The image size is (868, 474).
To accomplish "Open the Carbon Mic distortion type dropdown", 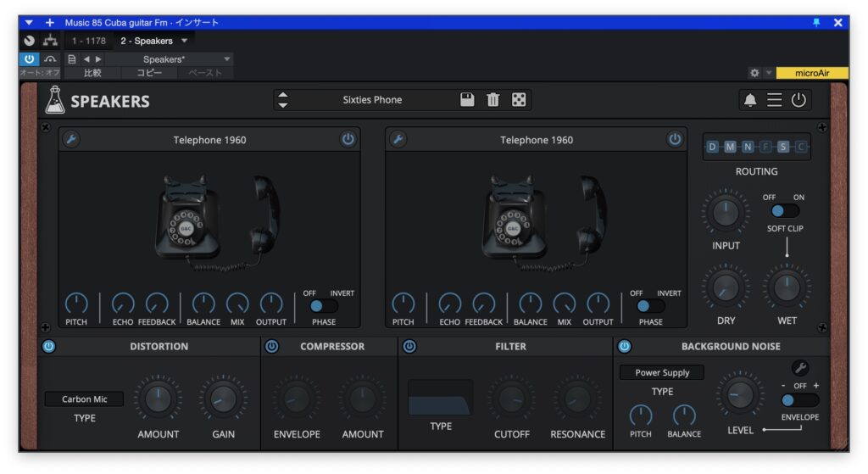I will 84,399.
